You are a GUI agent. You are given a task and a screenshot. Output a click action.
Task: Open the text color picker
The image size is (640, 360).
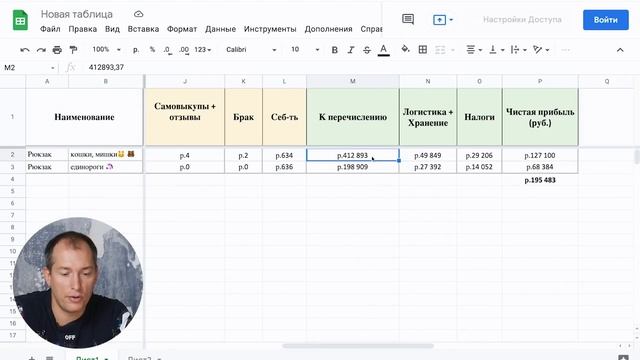pyautogui.click(x=383, y=50)
